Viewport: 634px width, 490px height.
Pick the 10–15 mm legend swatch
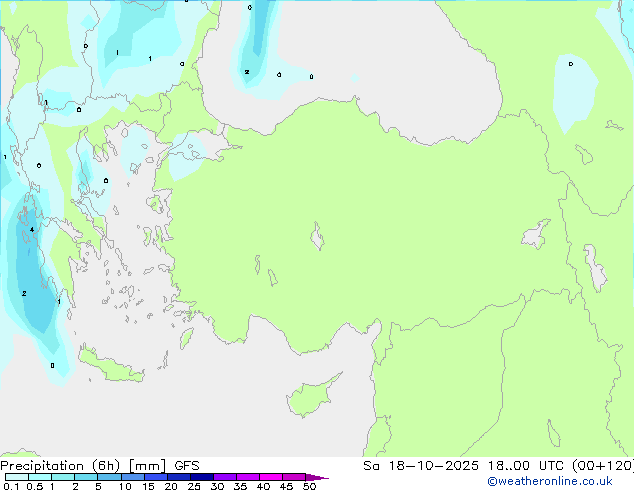point(133,477)
